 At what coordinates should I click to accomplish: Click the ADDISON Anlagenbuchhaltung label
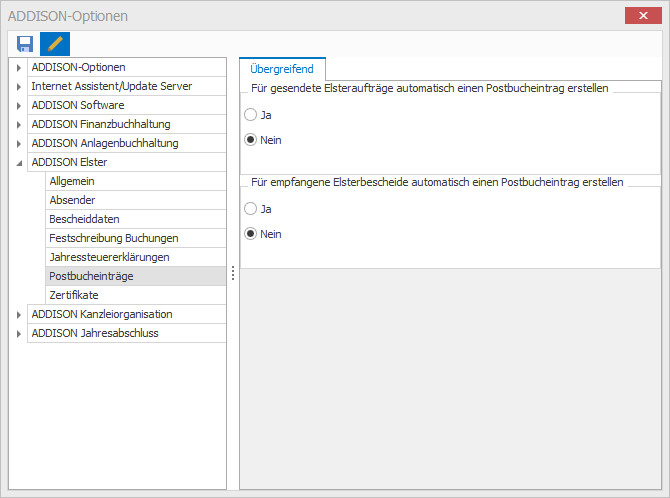(x=105, y=143)
